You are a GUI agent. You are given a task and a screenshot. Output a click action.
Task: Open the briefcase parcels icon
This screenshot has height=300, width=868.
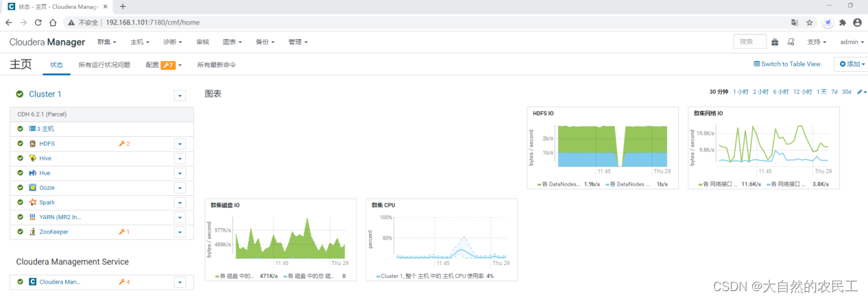(x=775, y=42)
